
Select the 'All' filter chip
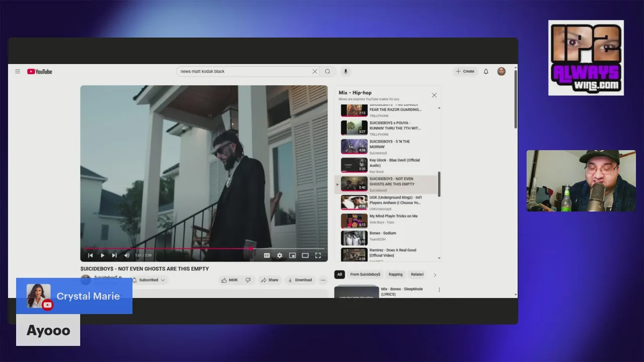(340, 275)
